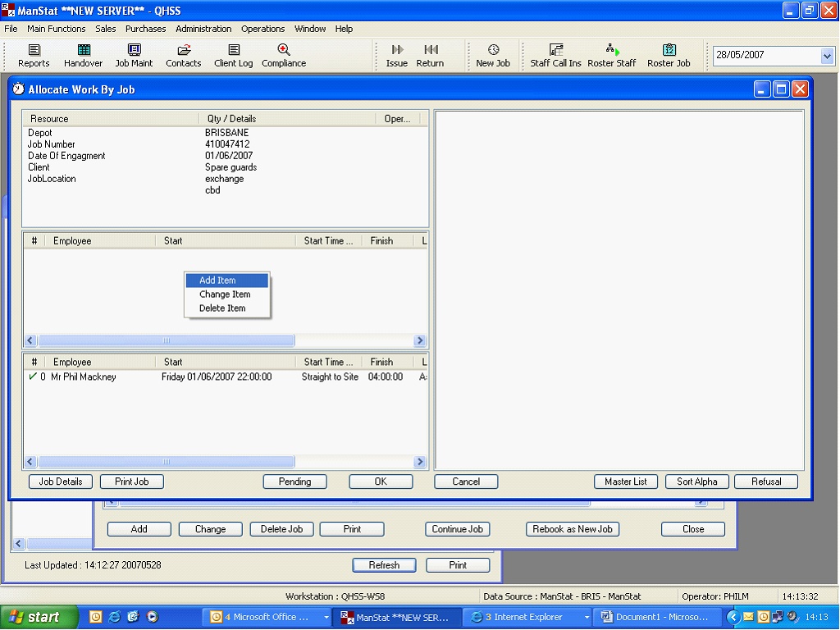Click the Master List button
Image resolution: width=840 pixels, height=630 pixels.
(626, 482)
